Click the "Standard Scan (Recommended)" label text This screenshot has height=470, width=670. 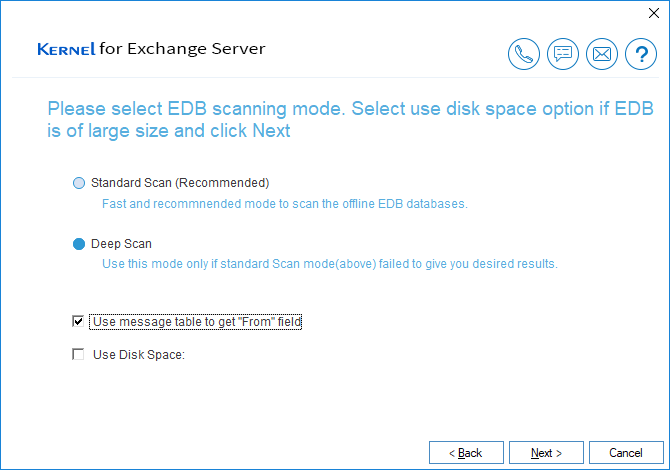[180, 183]
